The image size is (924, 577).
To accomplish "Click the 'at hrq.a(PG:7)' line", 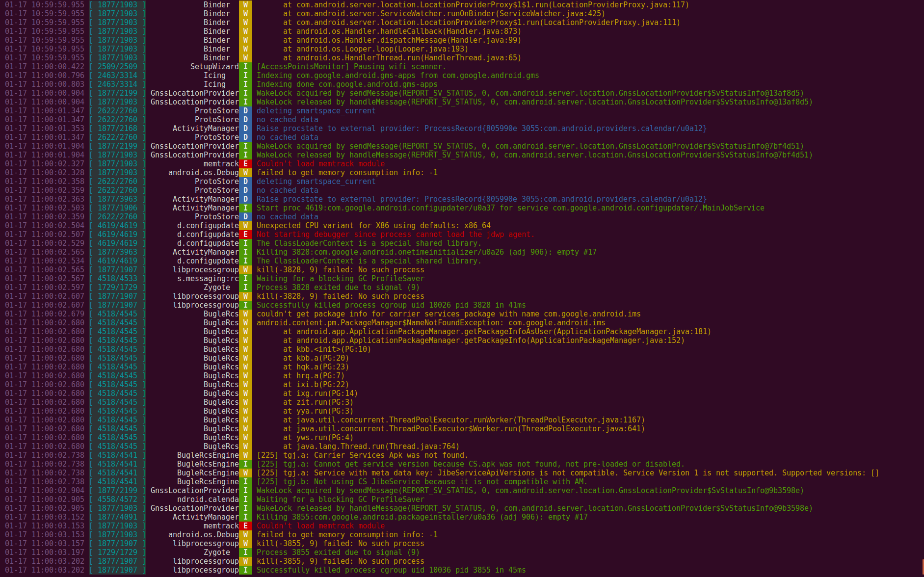I will coord(314,376).
